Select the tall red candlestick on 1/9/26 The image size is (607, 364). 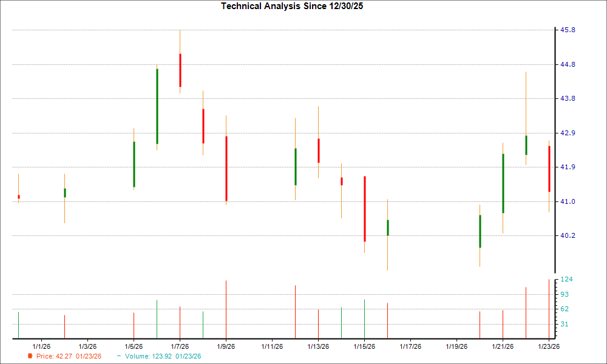(x=226, y=169)
